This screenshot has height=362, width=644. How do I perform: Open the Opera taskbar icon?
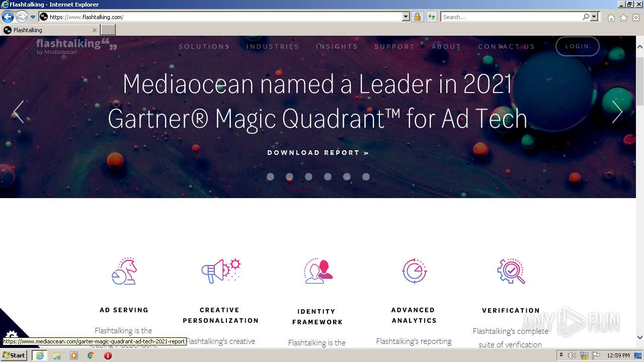108,355
